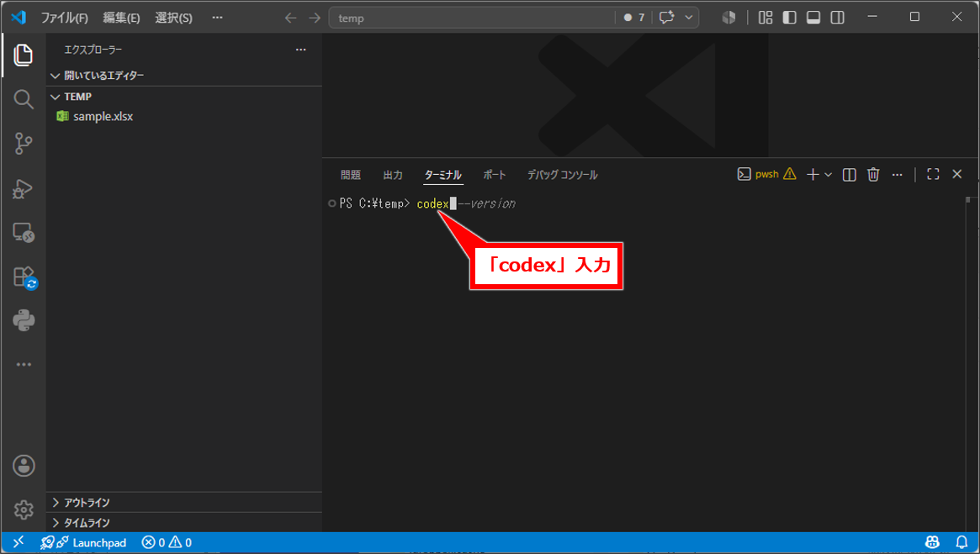
Task: Open the Search view icon
Action: 23,99
